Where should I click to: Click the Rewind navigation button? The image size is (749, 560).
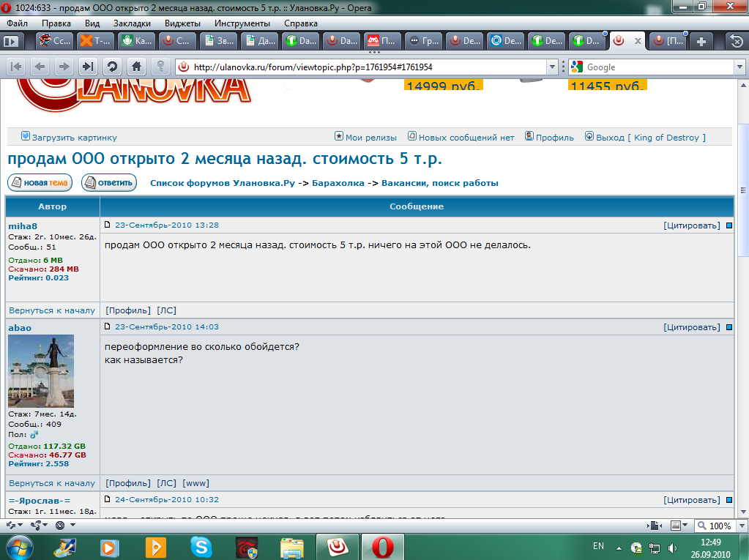coord(16,67)
